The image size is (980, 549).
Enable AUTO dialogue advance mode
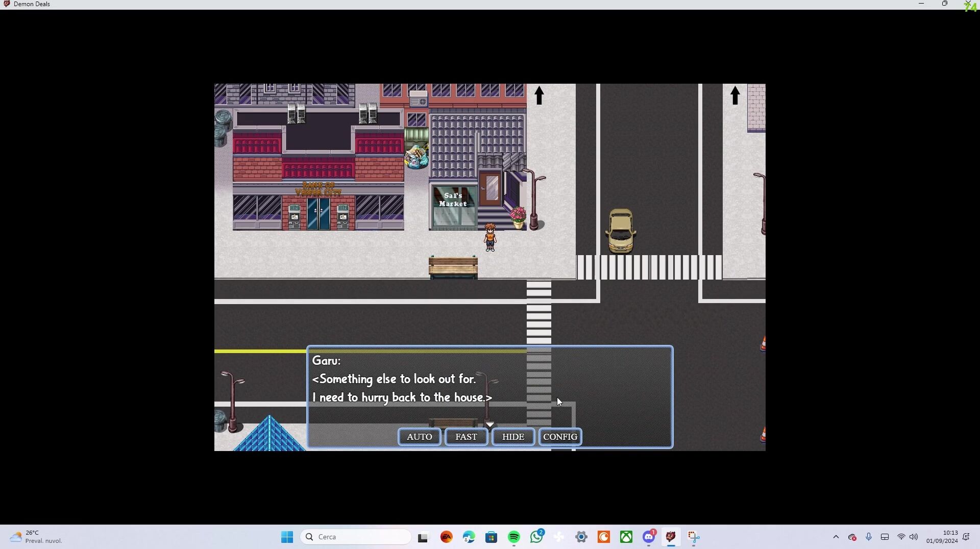tap(419, 437)
